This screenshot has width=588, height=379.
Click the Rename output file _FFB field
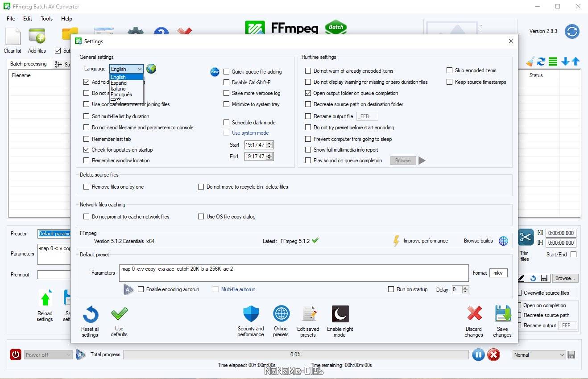(367, 116)
